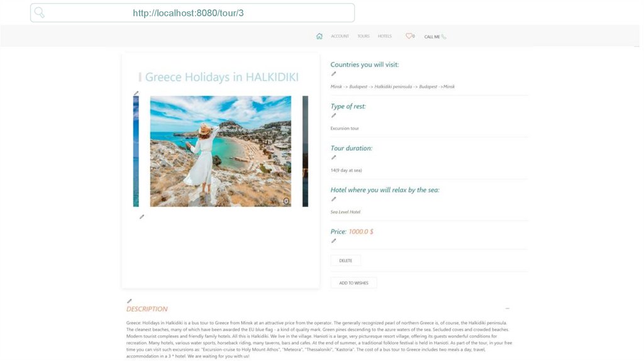Go to the TOURS menu item
The height and width of the screenshot is (361, 644).
pyautogui.click(x=363, y=36)
